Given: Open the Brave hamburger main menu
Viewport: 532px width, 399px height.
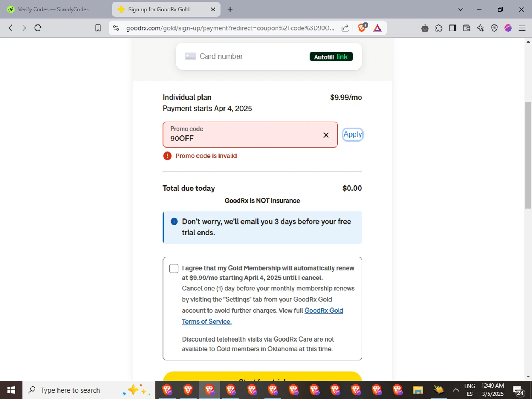Looking at the screenshot, I should [522, 28].
